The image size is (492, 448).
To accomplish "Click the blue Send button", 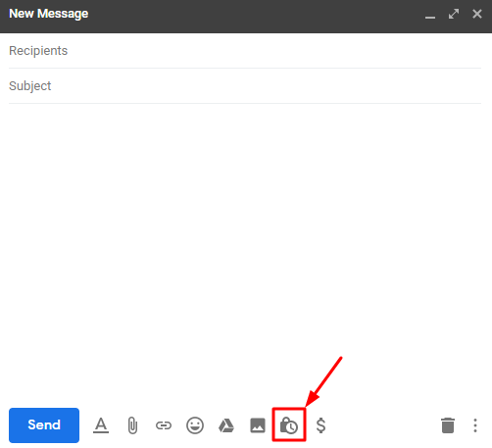I will [x=44, y=425].
